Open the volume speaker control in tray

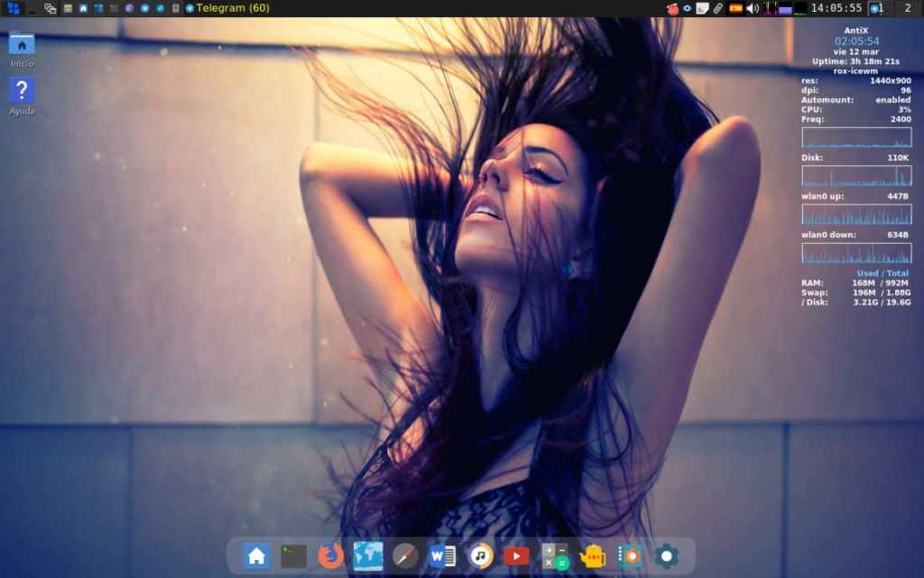tap(753, 8)
